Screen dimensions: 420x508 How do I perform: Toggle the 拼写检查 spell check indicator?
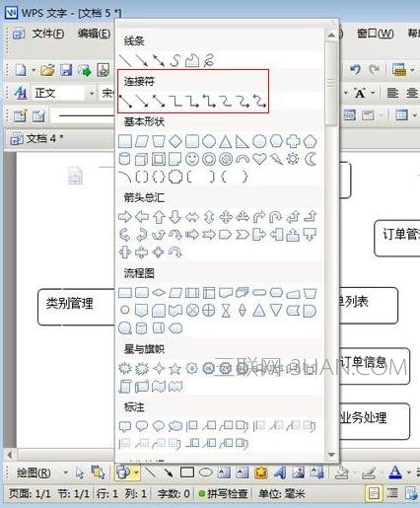[224, 494]
